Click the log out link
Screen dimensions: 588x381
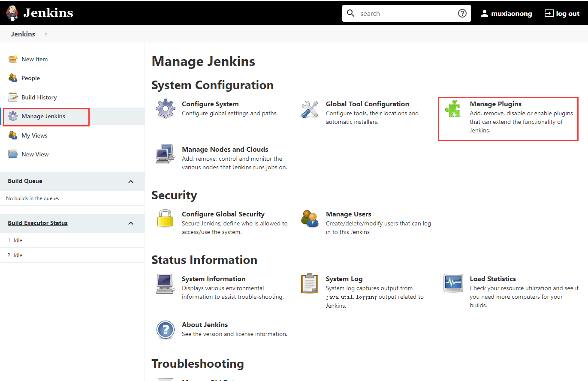pos(562,13)
